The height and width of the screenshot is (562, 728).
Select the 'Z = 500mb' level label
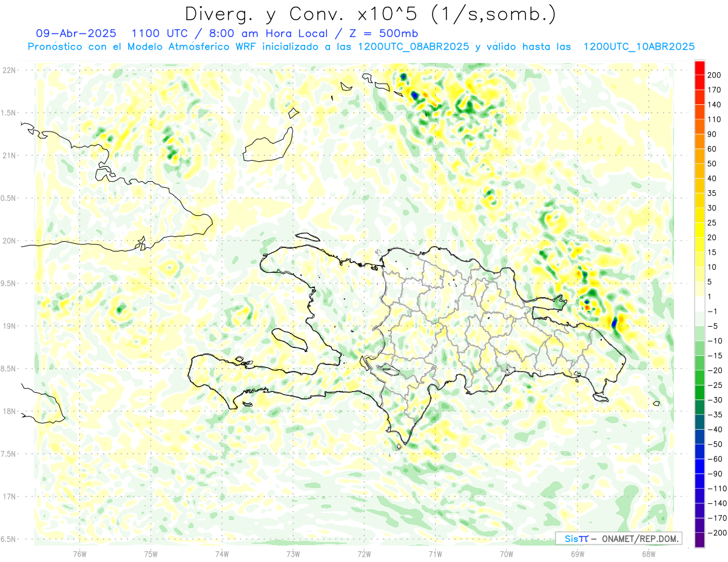[383, 33]
